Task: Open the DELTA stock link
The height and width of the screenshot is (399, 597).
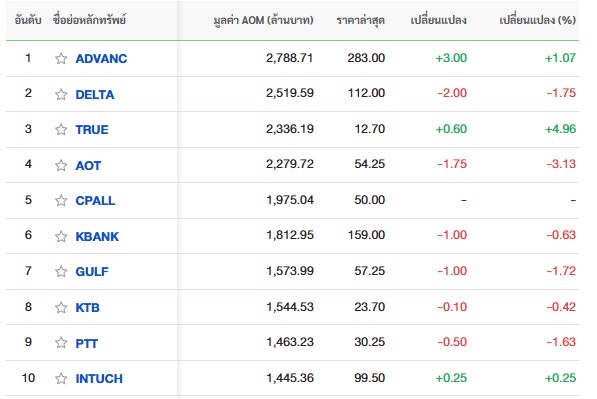Action: coord(95,94)
